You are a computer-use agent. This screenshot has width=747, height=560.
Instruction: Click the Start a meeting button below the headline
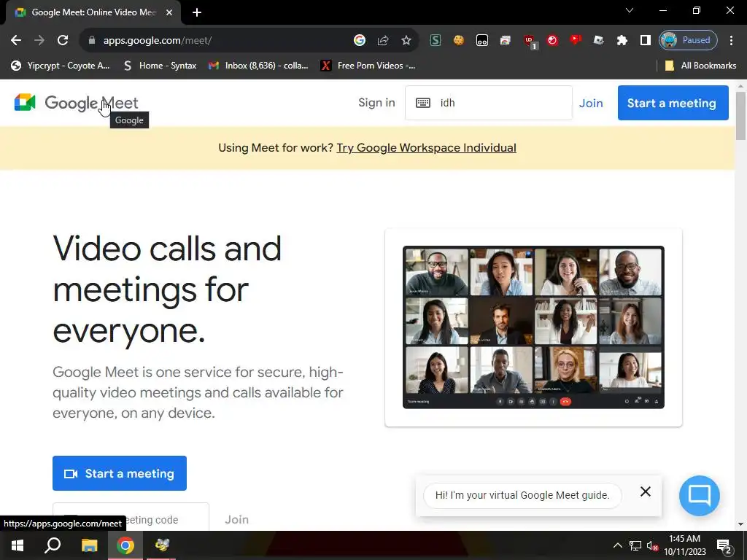point(120,473)
